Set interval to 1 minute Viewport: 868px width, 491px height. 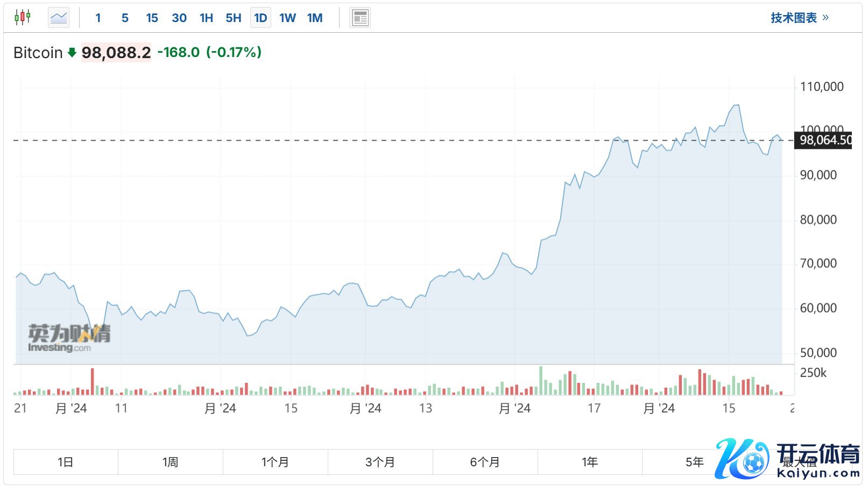(x=98, y=18)
